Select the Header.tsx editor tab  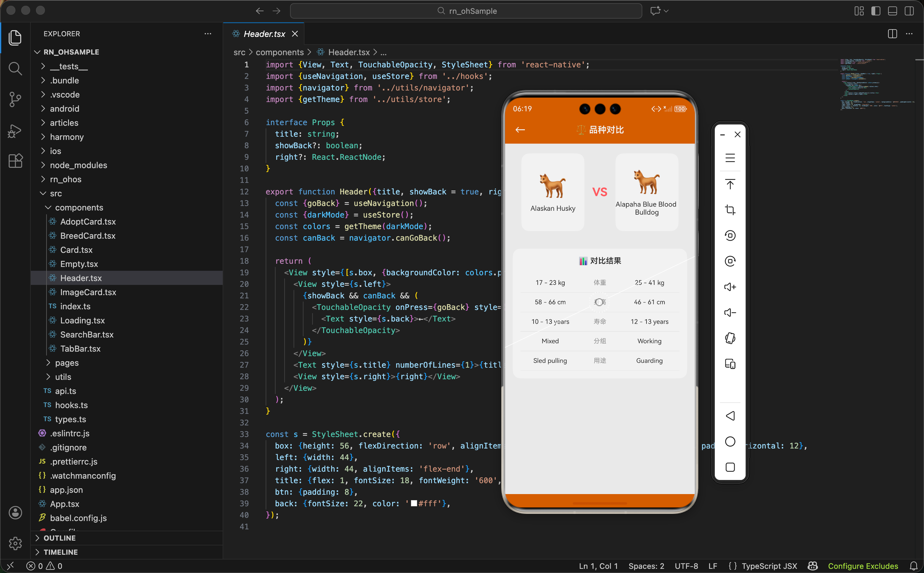[x=264, y=34]
